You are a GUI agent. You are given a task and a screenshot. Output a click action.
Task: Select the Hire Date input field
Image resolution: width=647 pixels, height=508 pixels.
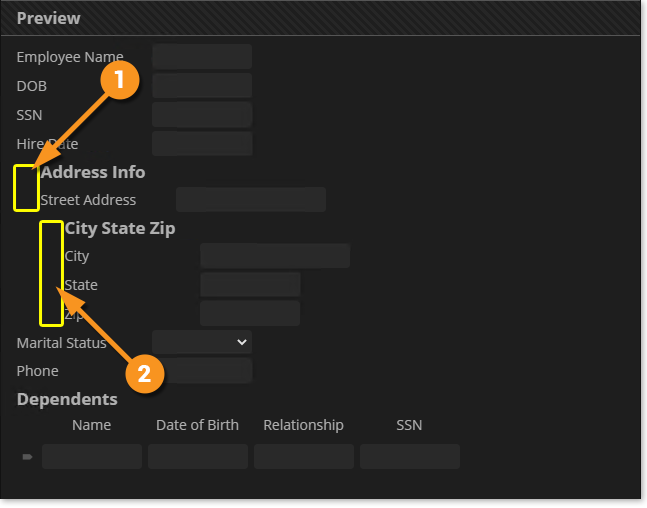pos(202,144)
